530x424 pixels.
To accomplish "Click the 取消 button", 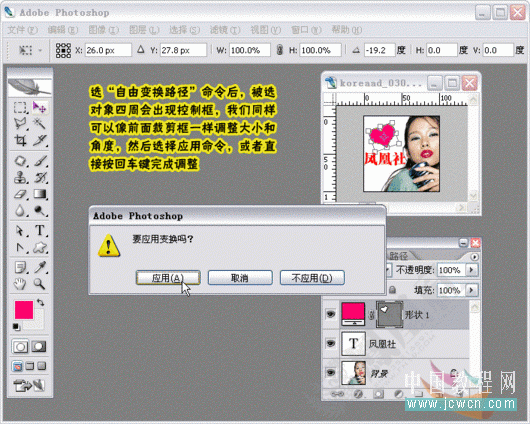I will click(240, 278).
